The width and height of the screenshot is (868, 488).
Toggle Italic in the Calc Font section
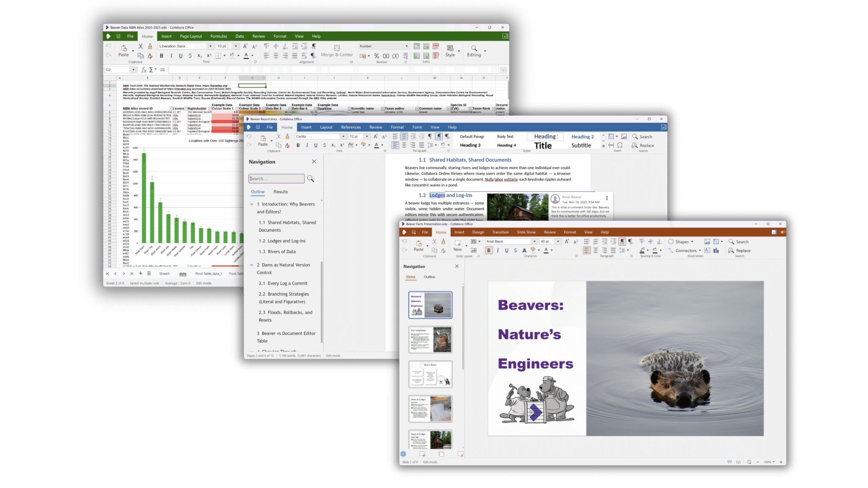click(170, 55)
